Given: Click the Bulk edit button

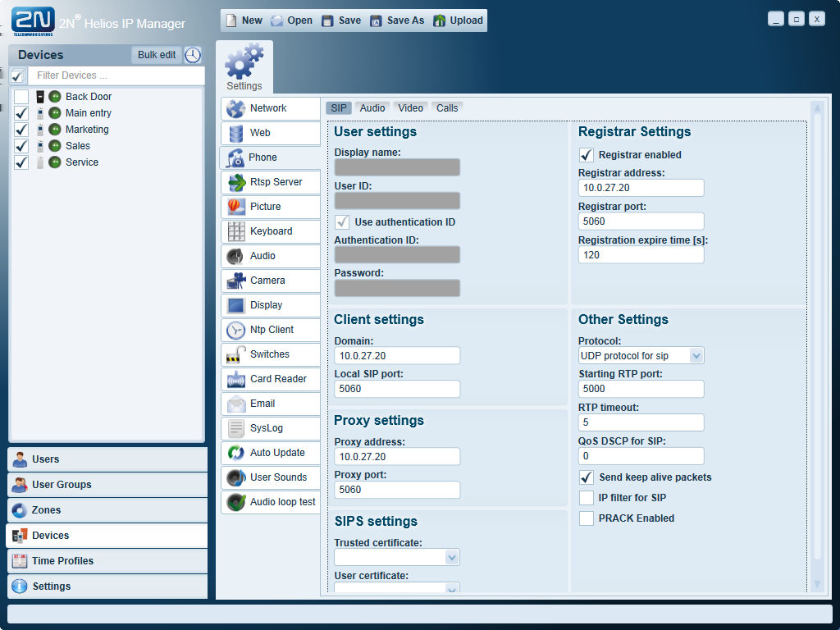Looking at the screenshot, I should (157, 55).
